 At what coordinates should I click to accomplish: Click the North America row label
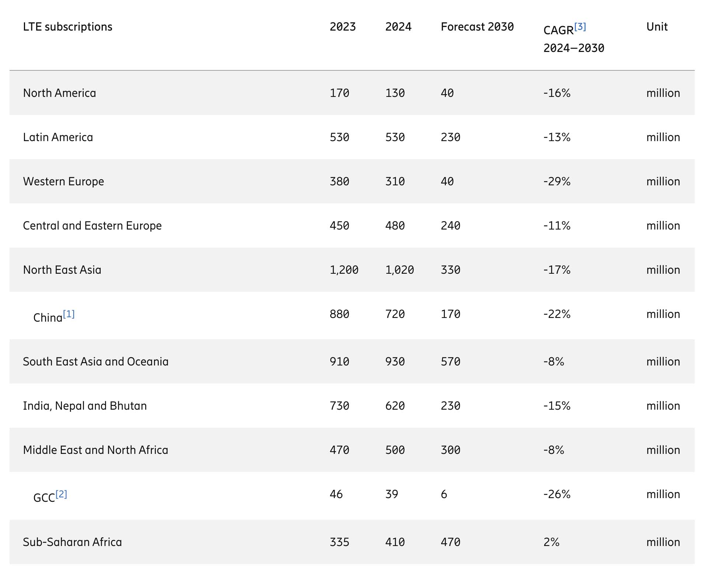pyautogui.click(x=59, y=93)
